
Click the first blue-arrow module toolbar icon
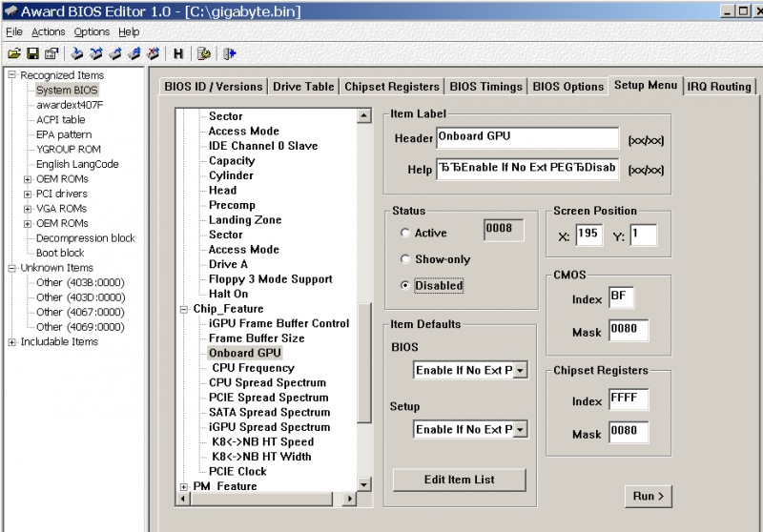78,54
